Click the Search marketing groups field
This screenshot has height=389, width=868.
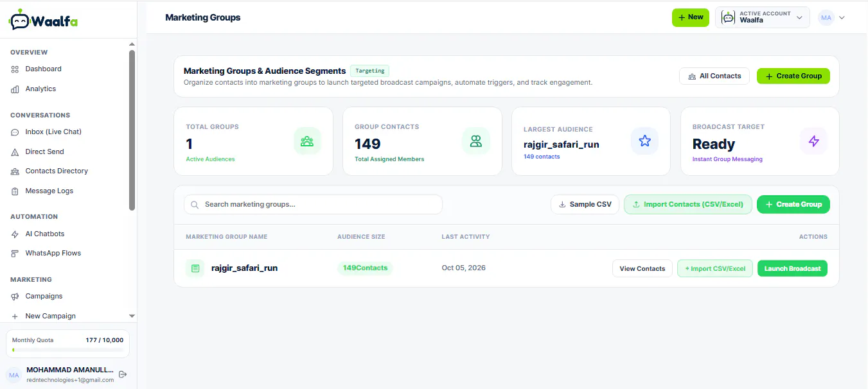313,204
